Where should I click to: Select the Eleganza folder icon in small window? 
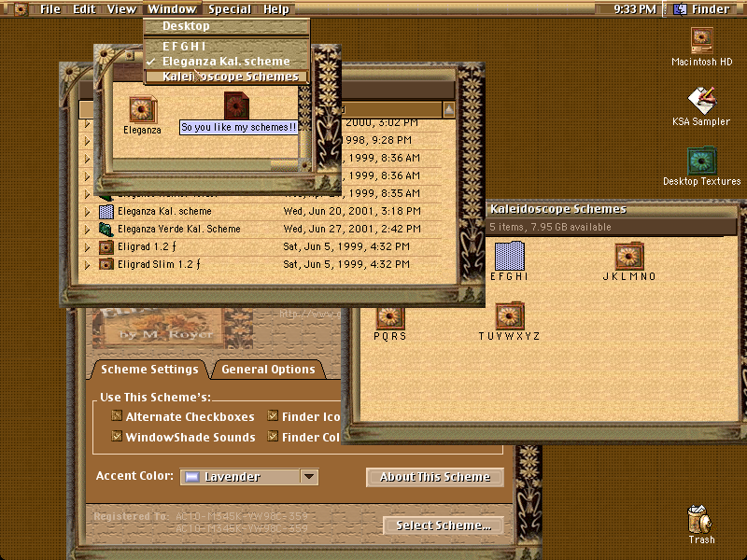coord(143,109)
